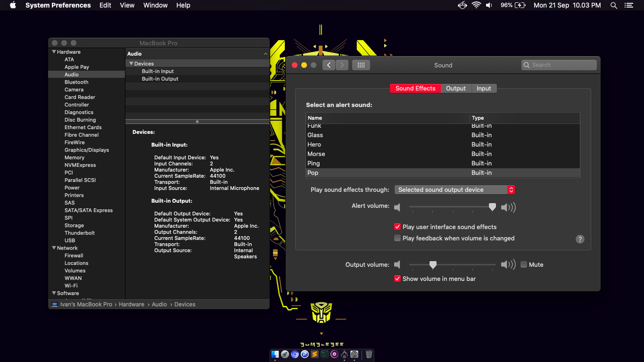The image size is (644, 362).
Task: Show all preferences grid button
Action: (361, 65)
